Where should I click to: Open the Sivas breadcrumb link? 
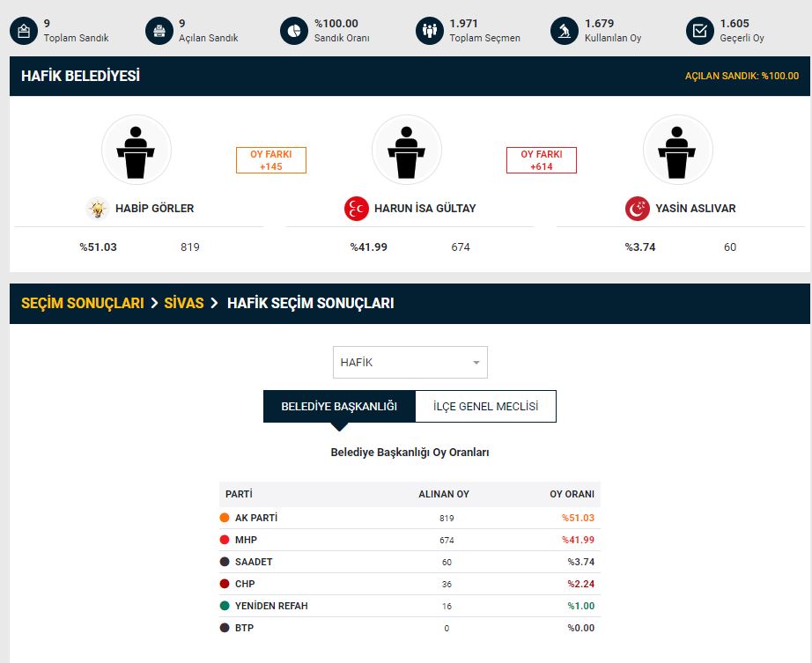click(184, 303)
